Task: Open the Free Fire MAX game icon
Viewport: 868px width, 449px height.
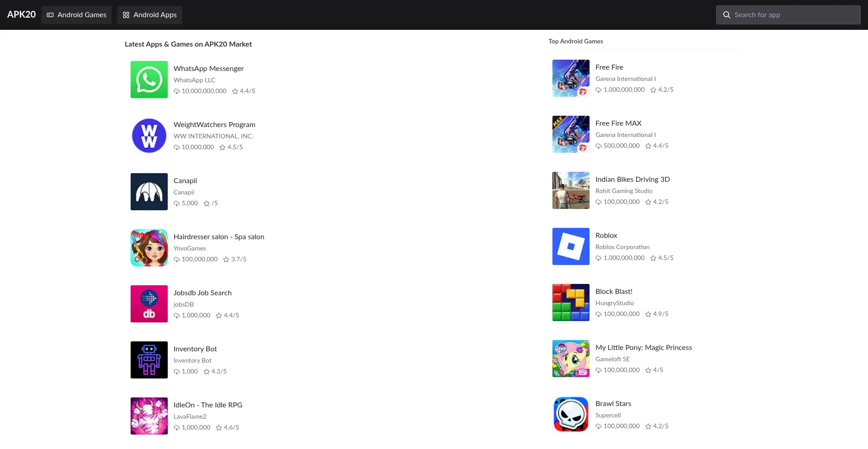Action: tap(571, 134)
